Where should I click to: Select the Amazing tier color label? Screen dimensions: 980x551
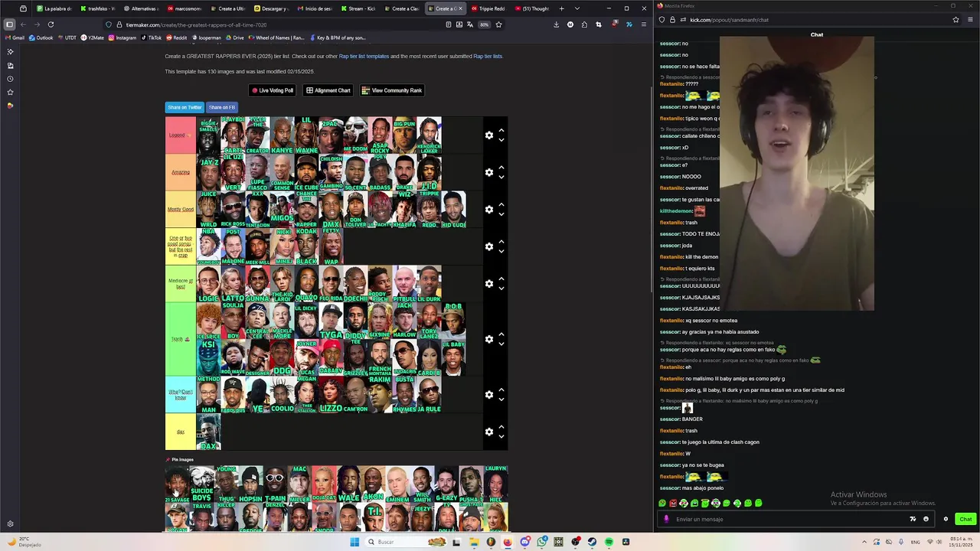click(x=181, y=172)
